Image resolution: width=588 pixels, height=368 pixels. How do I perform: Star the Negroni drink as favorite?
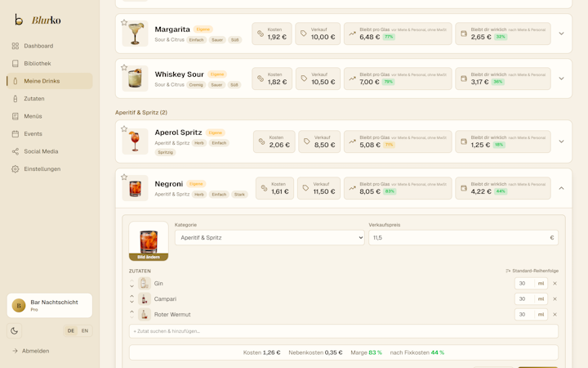[124, 177]
